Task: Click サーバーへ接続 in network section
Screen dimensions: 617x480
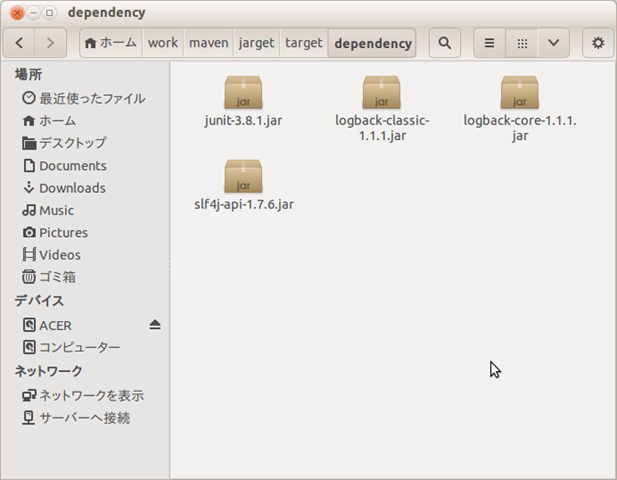Action: [x=84, y=418]
